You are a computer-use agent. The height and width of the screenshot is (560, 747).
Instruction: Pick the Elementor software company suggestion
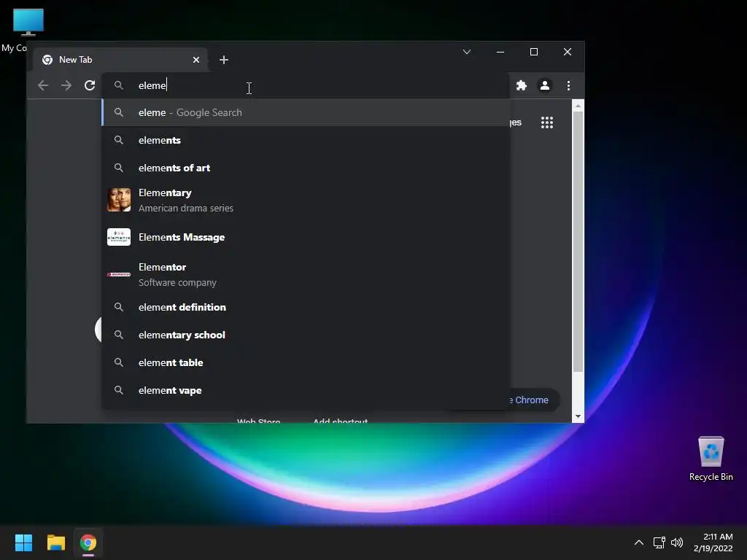pos(306,274)
